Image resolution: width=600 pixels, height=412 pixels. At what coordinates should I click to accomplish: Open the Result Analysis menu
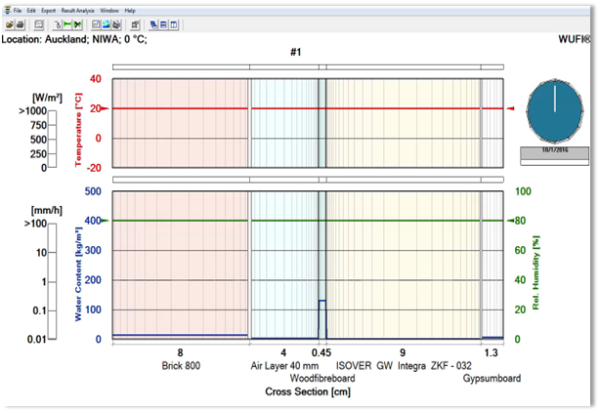[x=77, y=10]
